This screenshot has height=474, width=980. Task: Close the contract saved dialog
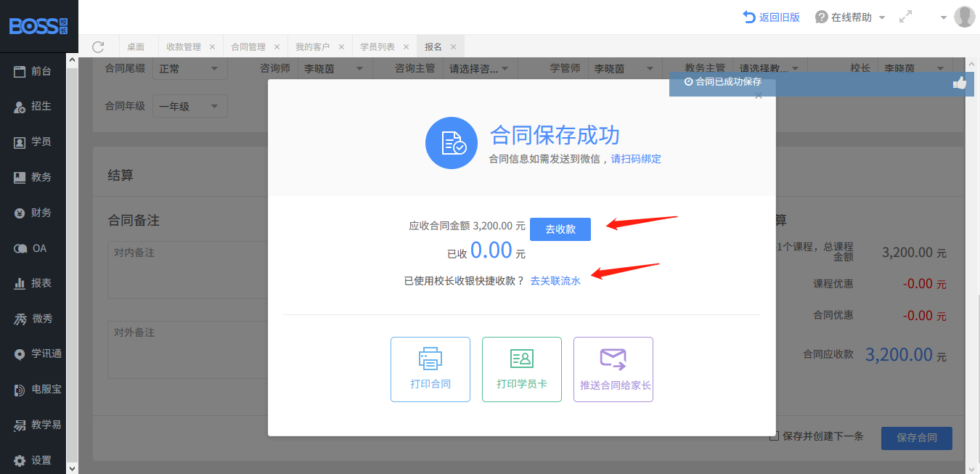[x=759, y=96]
